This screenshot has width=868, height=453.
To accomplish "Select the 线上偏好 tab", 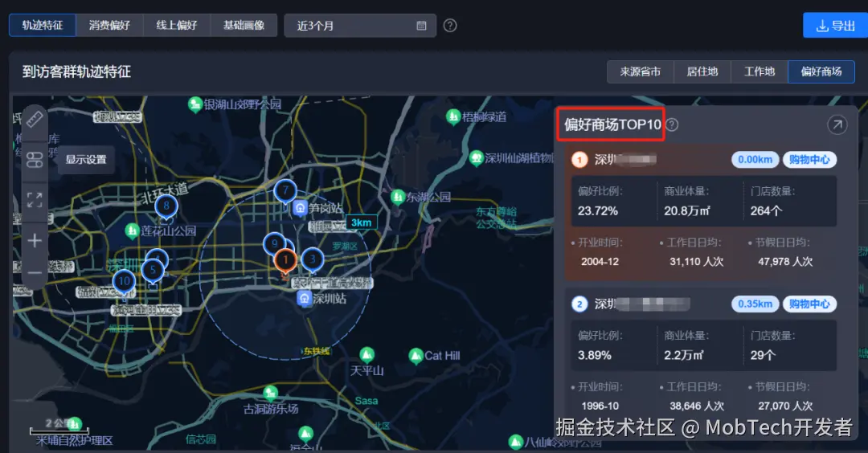I will click(x=177, y=26).
